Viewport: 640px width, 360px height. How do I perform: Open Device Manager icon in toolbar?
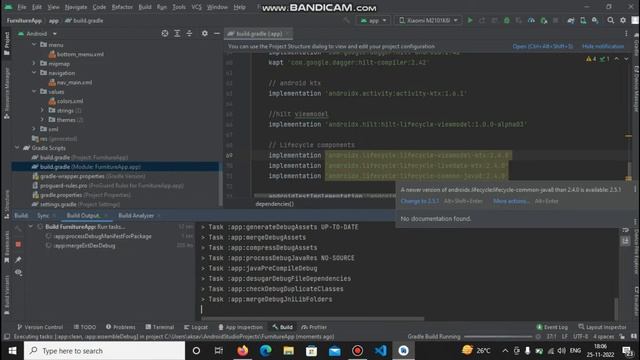coord(583,20)
